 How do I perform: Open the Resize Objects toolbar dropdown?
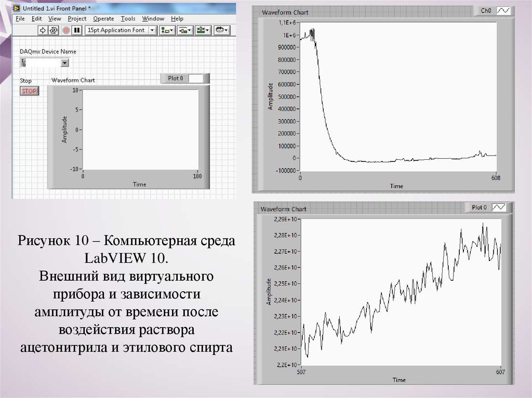coord(203,30)
